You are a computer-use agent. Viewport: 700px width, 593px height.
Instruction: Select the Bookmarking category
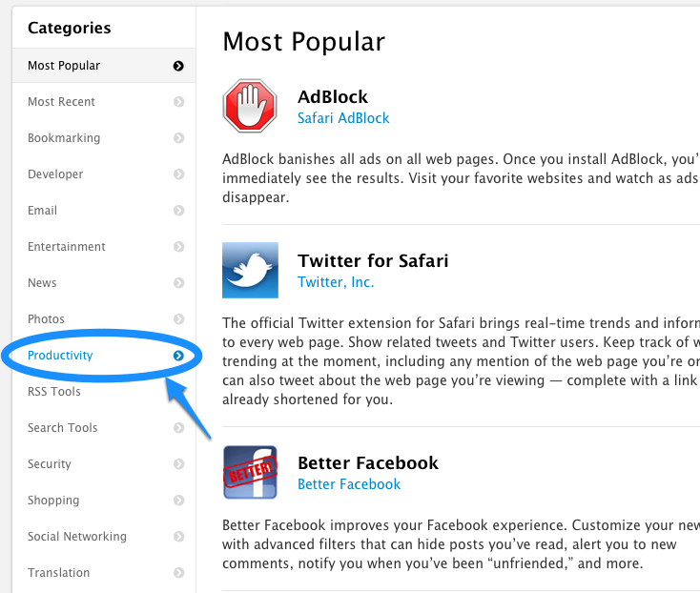(64, 138)
